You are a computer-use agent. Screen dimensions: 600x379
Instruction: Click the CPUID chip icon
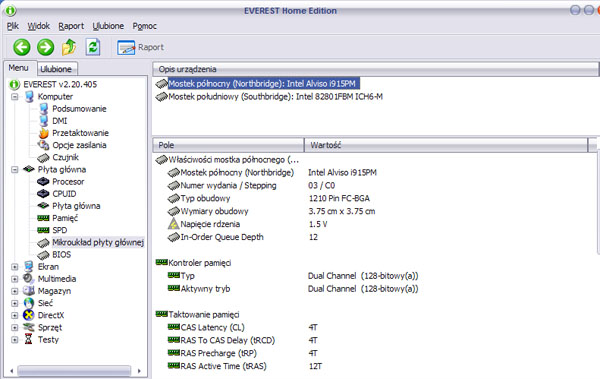(x=43, y=194)
